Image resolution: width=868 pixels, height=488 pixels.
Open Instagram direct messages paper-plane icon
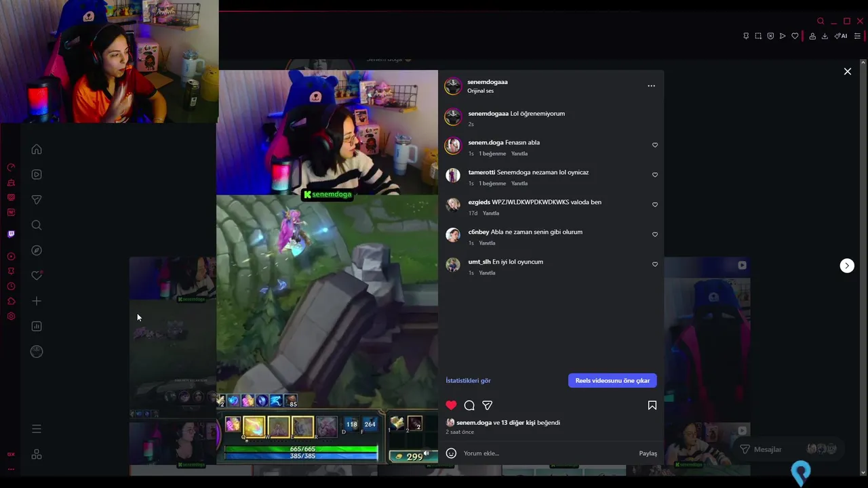[37, 200]
